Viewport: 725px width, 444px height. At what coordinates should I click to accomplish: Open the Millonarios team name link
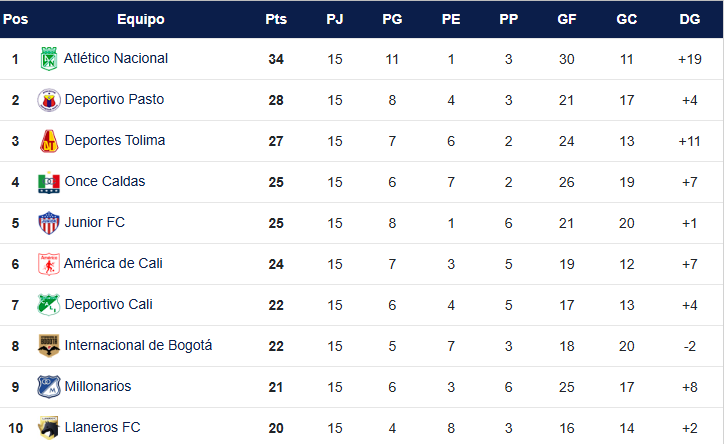[x=98, y=387]
